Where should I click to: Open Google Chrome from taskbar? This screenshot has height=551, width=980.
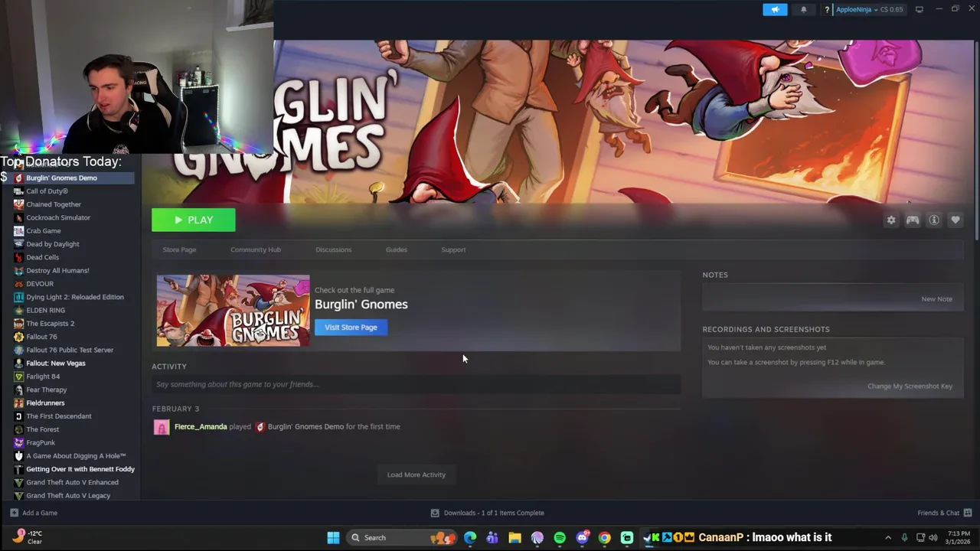[605, 537]
